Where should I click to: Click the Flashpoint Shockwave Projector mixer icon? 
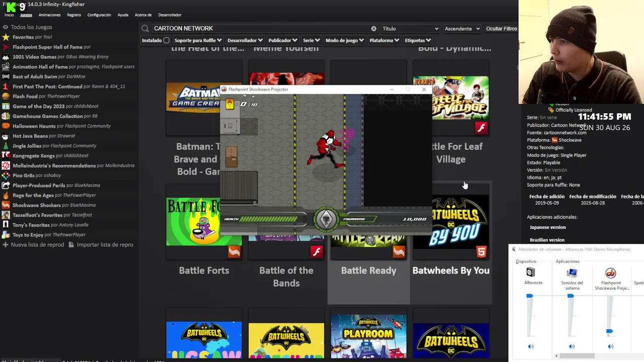pyautogui.click(x=611, y=273)
